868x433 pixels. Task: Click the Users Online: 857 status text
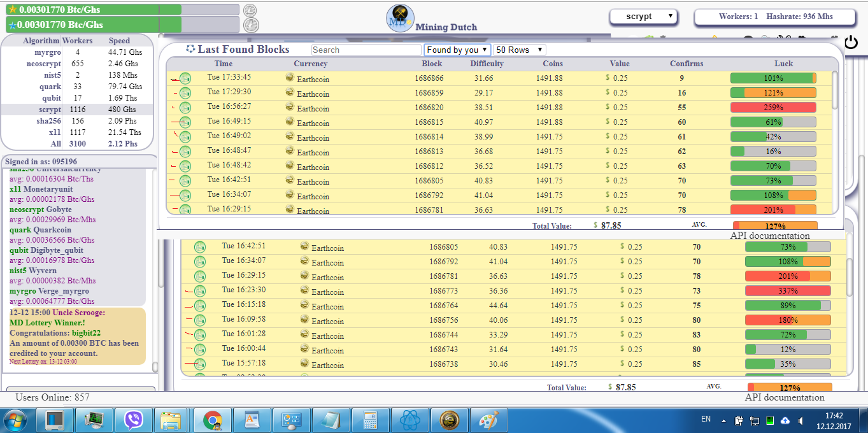click(x=52, y=397)
